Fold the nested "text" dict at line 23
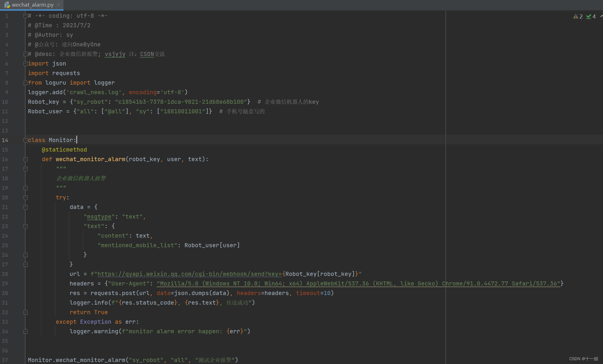This screenshot has height=364, width=603. click(26, 226)
